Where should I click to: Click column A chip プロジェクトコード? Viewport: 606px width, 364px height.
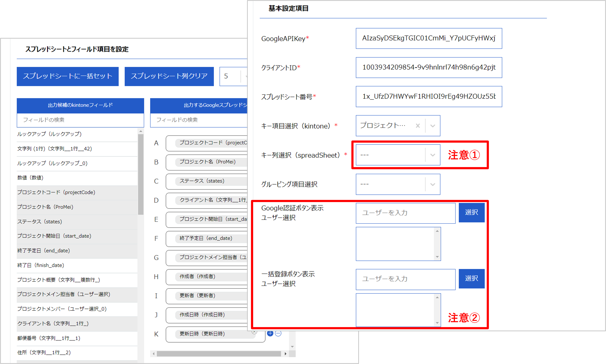tap(211, 143)
